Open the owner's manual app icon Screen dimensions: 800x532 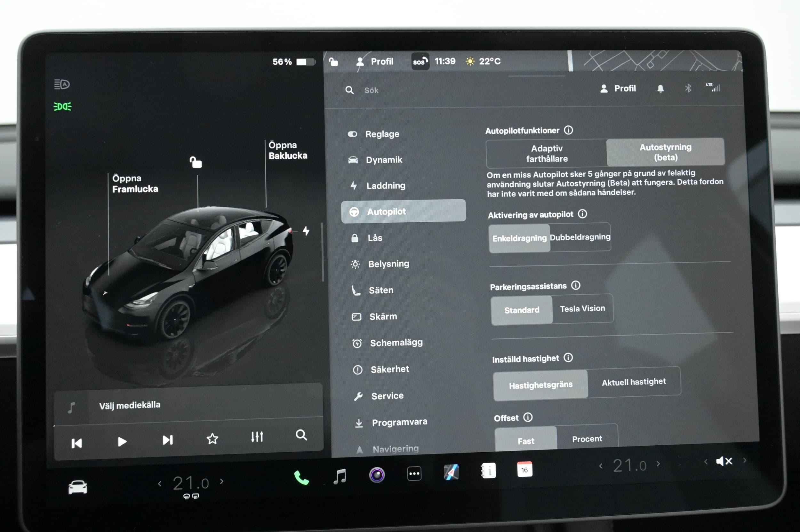pyautogui.click(x=488, y=471)
